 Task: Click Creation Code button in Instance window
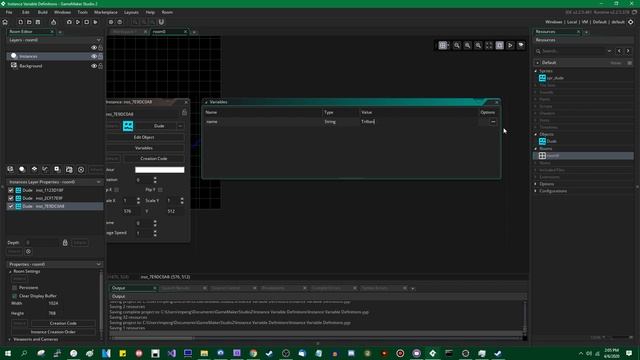(x=154, y=159)
